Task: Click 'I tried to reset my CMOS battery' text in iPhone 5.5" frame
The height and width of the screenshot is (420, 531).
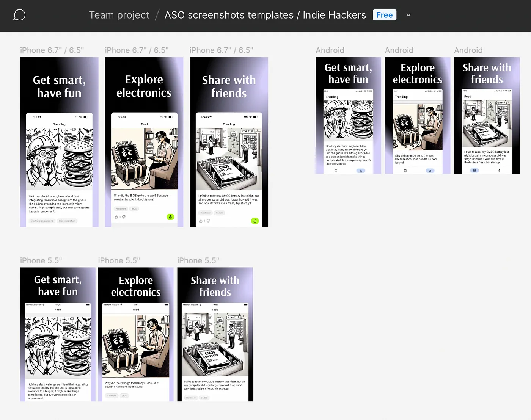Action: click(215, 385)
